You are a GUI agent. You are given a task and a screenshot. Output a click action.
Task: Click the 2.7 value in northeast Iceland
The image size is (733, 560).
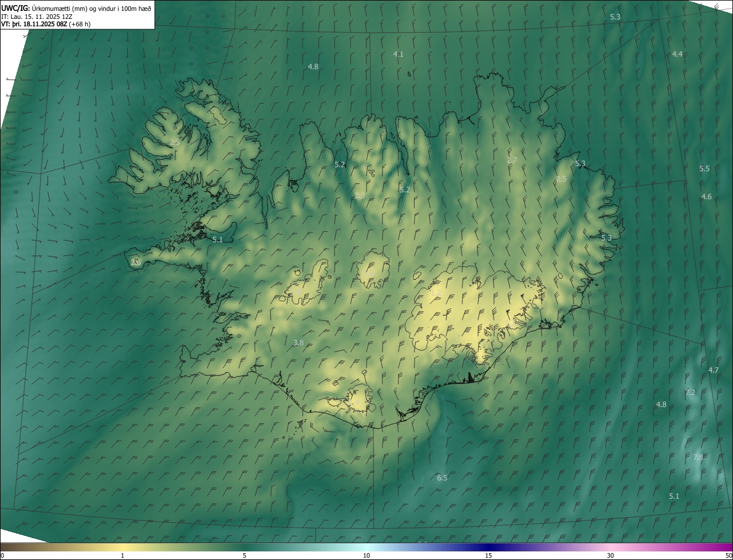512,160
